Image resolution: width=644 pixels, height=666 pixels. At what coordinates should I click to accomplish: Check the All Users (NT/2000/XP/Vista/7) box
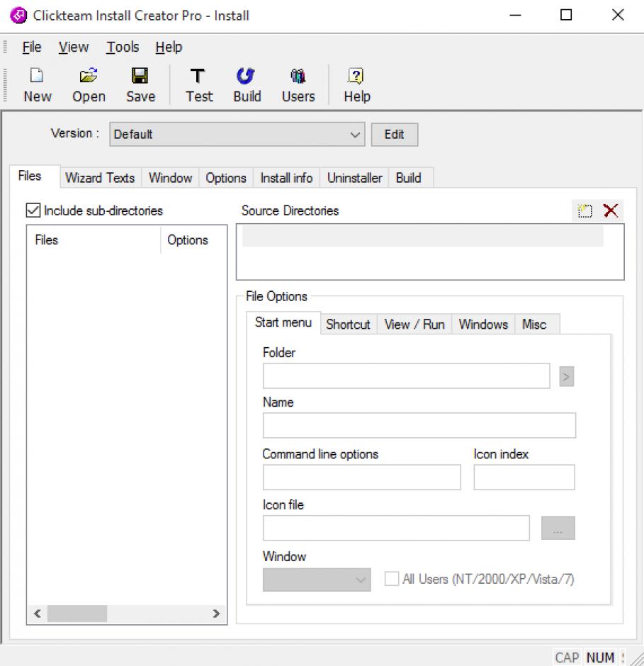(x=391, y=579)
